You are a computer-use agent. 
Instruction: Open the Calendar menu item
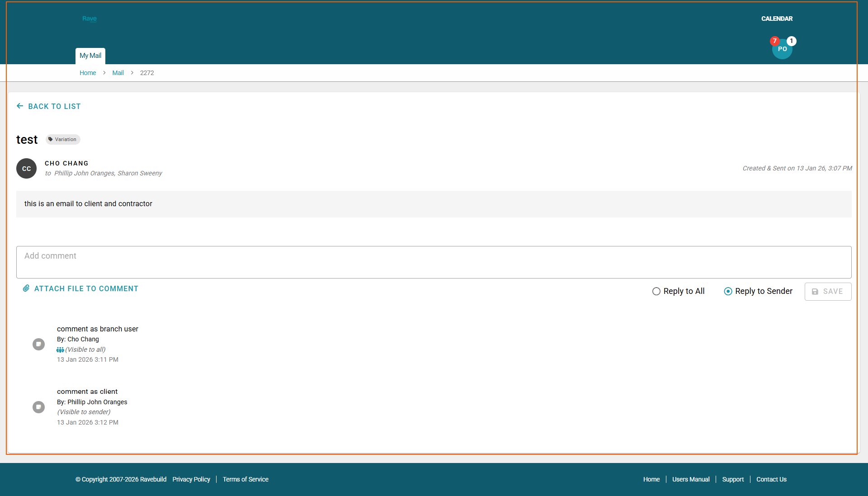coord(777,19)
